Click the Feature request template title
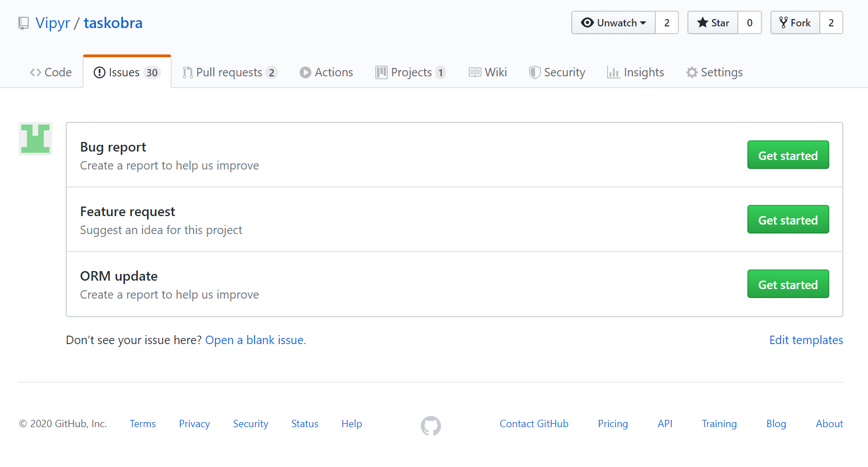The height and width of the screenshot is (467, 868). (x=127, y=212)
